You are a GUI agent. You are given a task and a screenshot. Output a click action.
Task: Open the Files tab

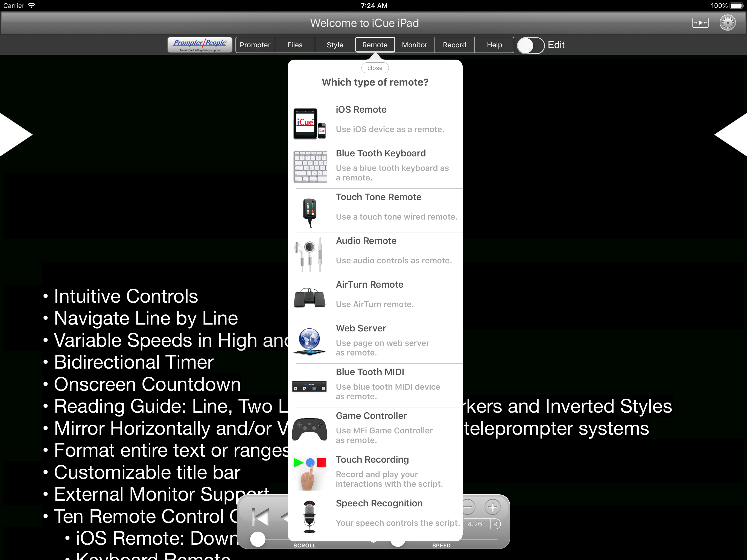coord(295,45)
